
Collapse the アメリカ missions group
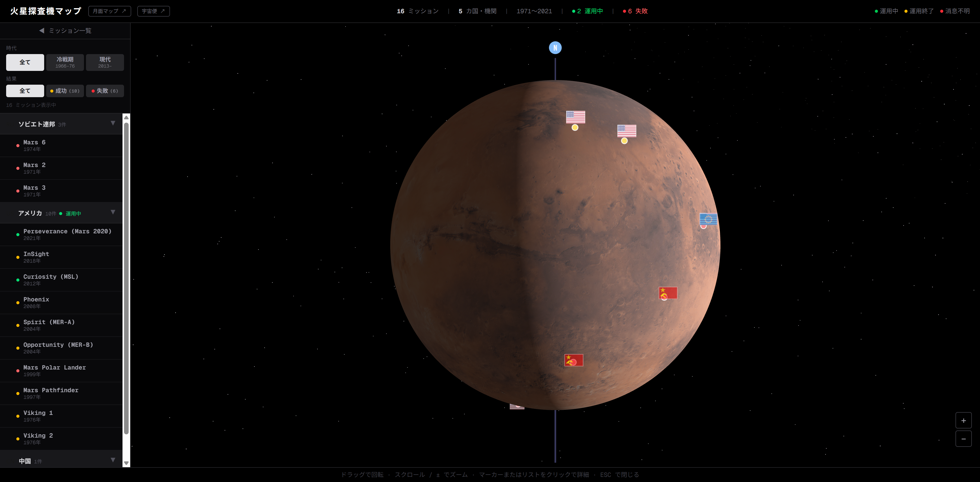point(113,212)
